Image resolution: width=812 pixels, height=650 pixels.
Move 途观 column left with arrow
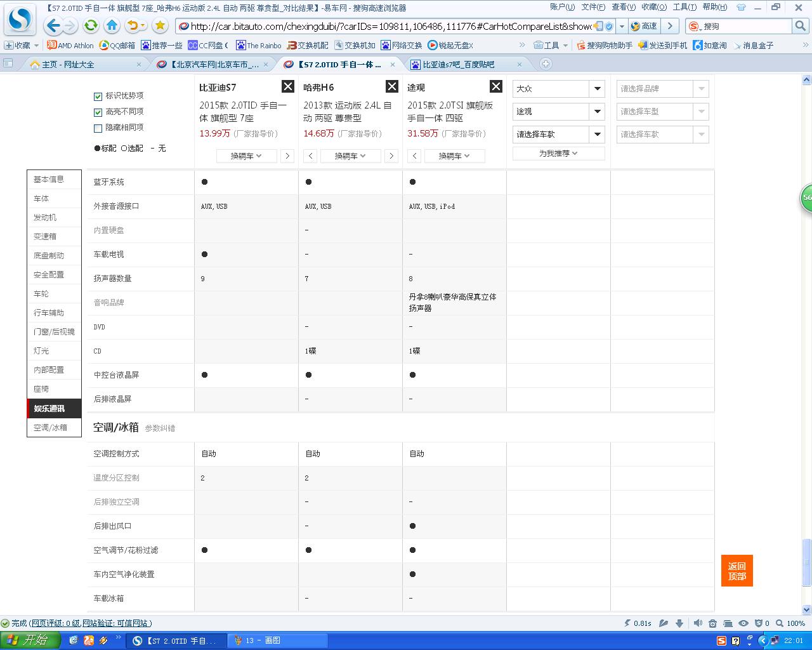coord(414,156)
